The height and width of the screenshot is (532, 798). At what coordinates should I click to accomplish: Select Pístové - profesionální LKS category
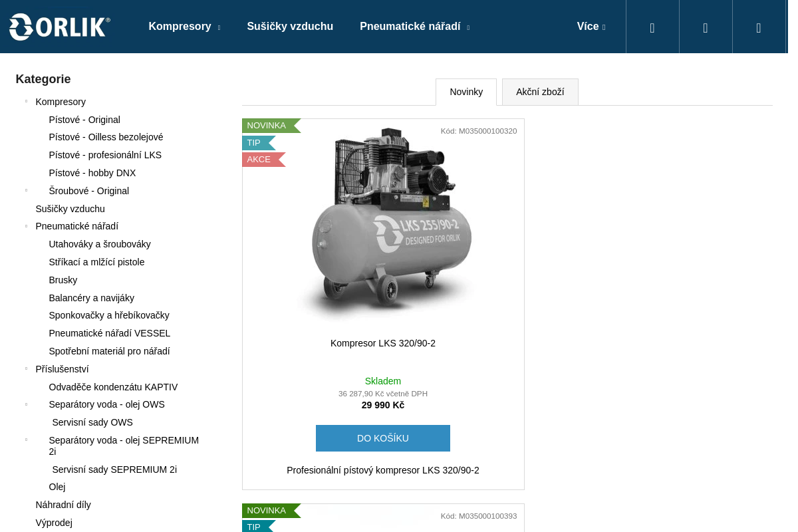point(105,155)
